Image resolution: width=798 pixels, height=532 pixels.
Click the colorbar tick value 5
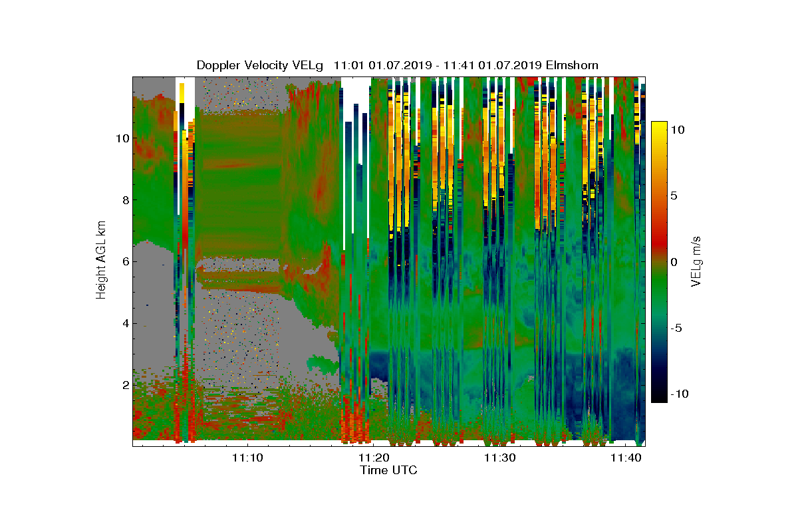click(674, 196)
